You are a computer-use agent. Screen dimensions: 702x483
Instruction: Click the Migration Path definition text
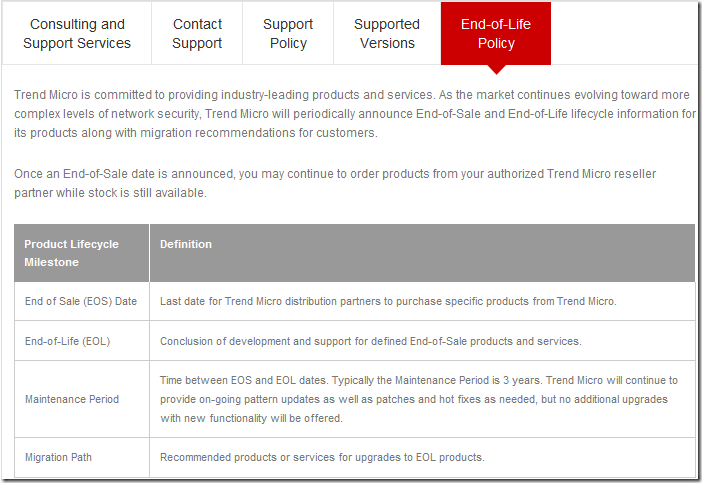click(x=322, y=457)
